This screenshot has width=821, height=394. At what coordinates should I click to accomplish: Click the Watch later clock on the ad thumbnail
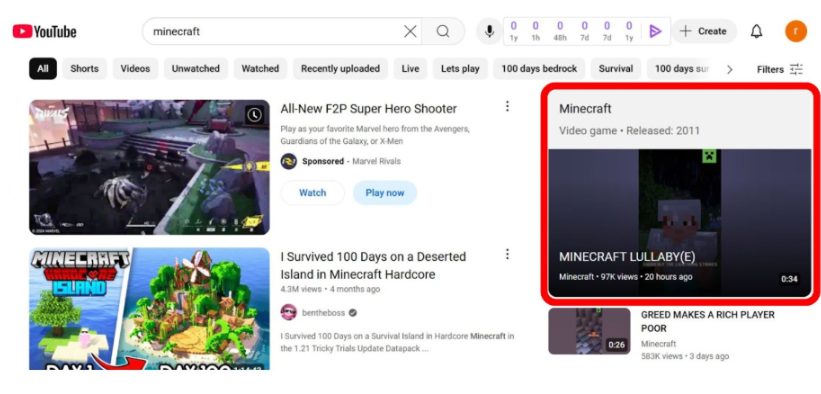(254, 114)
